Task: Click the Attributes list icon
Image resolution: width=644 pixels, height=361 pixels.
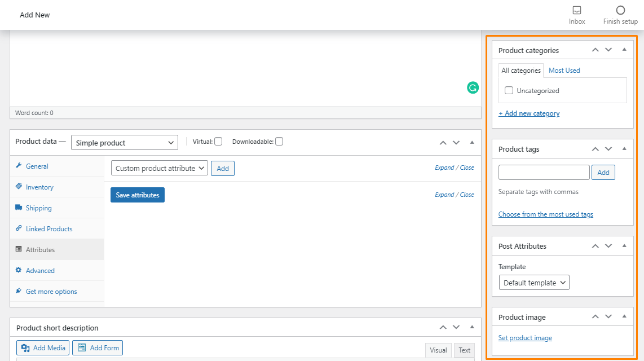Action: (19, 249)
